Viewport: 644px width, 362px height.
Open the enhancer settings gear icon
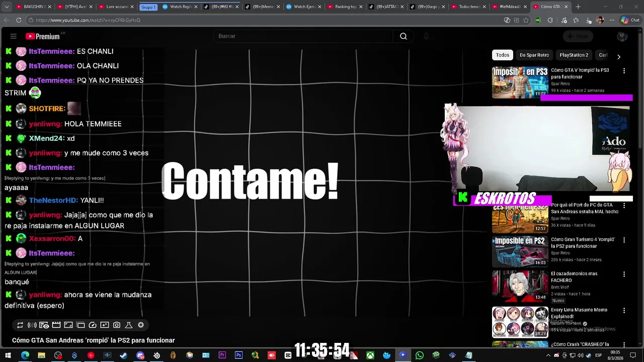tap(141, 325)
